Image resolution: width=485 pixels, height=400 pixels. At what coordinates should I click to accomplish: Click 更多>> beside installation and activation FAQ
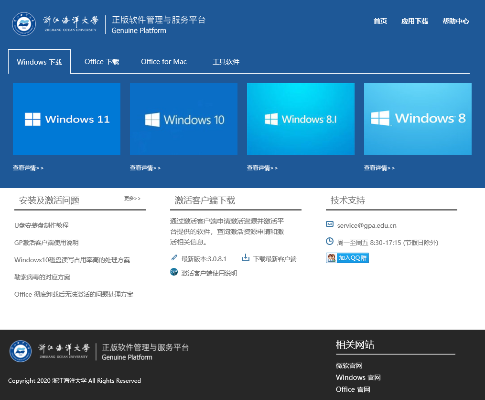132,199
